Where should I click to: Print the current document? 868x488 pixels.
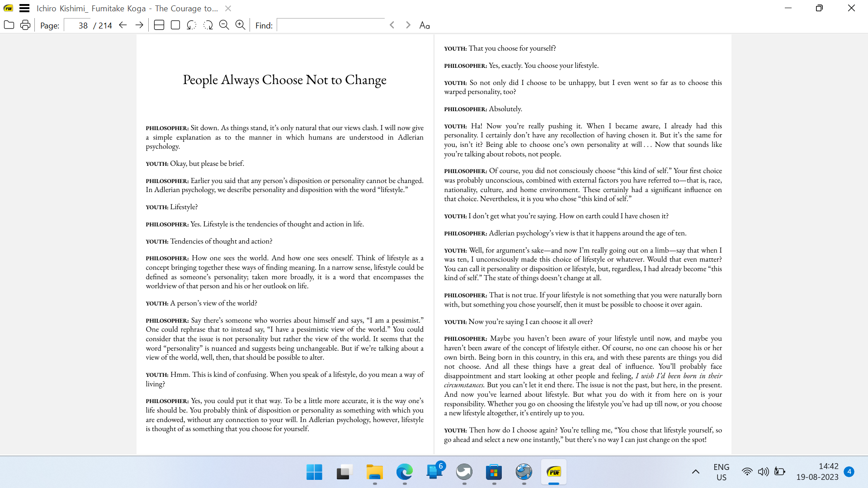coord(25,25)
